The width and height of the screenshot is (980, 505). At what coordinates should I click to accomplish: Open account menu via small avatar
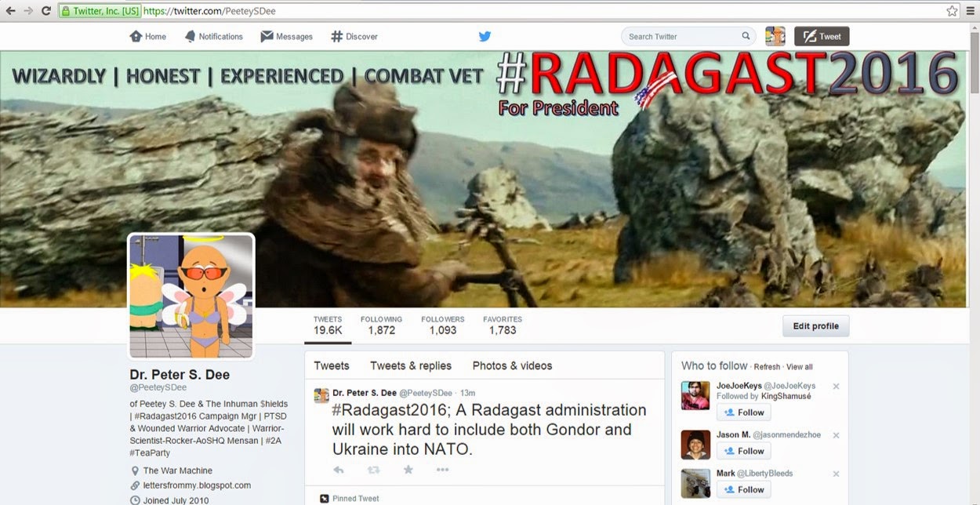[775, 36]
